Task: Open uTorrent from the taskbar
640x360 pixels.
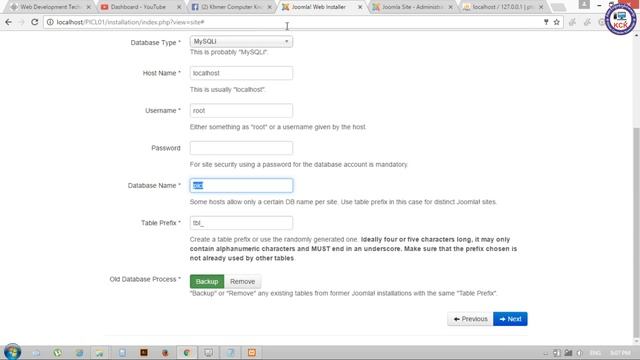Action: [58, 353]
